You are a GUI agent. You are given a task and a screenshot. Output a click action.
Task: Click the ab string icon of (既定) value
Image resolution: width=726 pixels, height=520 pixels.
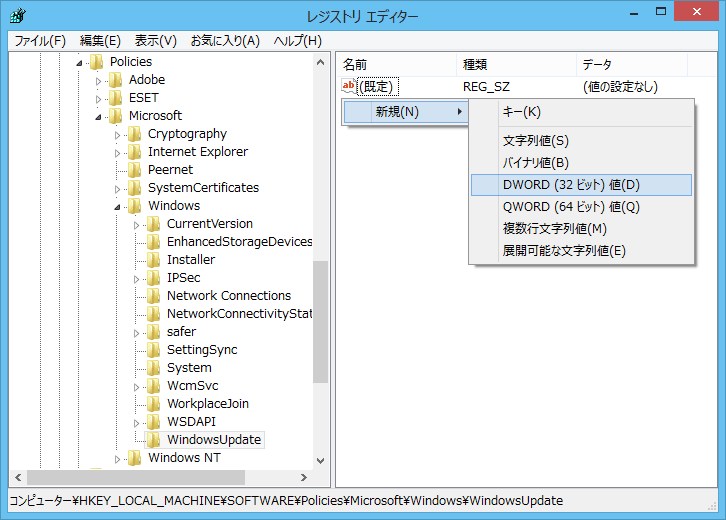[349, 86]
